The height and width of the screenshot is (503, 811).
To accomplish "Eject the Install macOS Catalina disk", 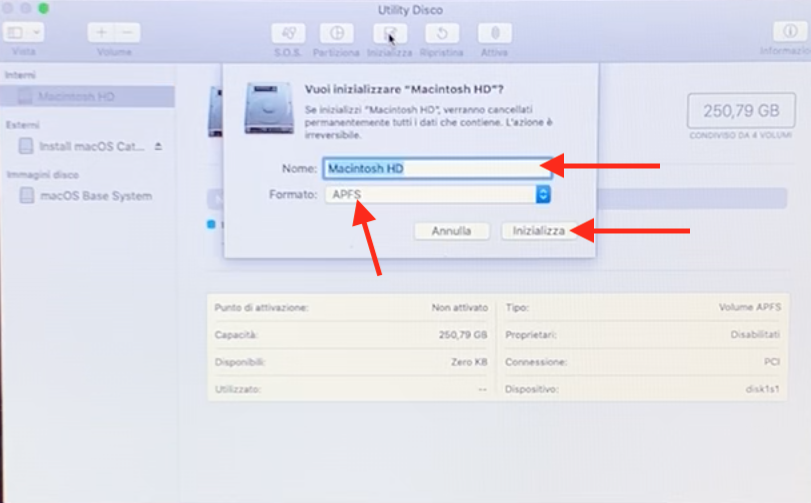I will tap(158, 146).
